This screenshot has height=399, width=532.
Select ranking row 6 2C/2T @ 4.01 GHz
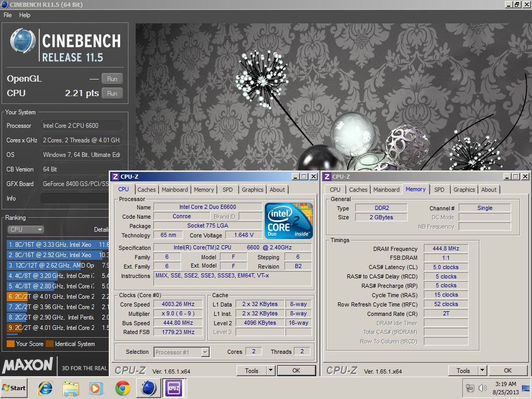(x=58, y=297)
